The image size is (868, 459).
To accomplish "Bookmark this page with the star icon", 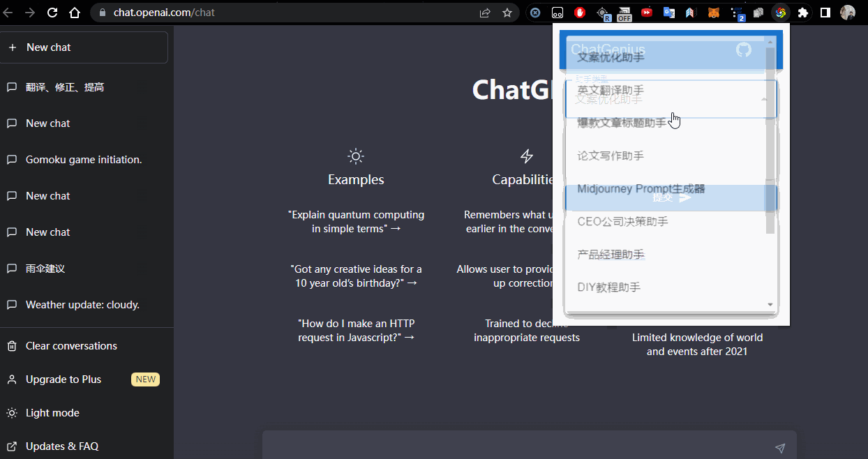I will click(x=507, y=13).
